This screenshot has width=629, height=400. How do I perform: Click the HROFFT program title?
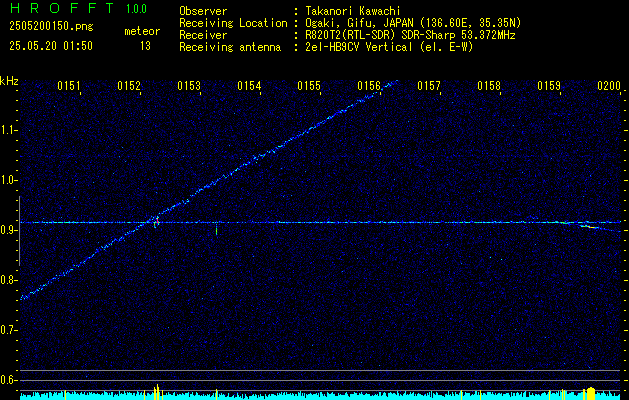point(62,8)
